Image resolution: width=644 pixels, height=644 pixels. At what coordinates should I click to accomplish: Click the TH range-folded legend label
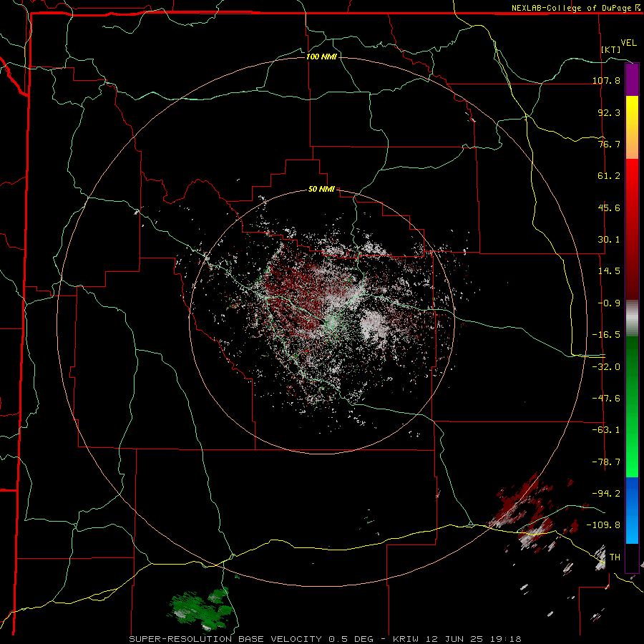(x=615, y=557)
